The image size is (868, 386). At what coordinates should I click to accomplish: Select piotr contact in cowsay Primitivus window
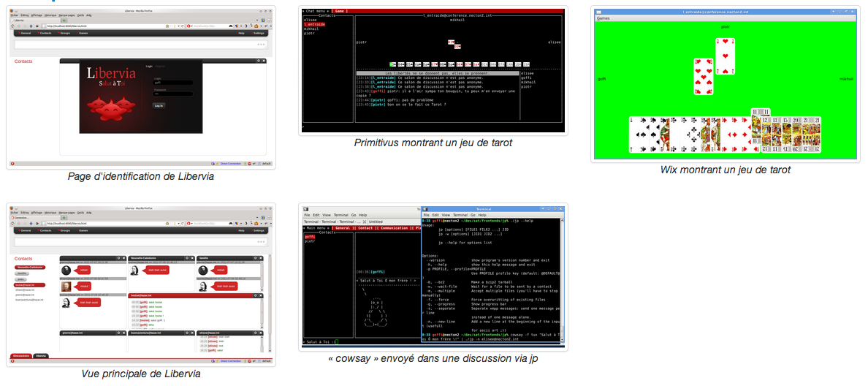310,241
